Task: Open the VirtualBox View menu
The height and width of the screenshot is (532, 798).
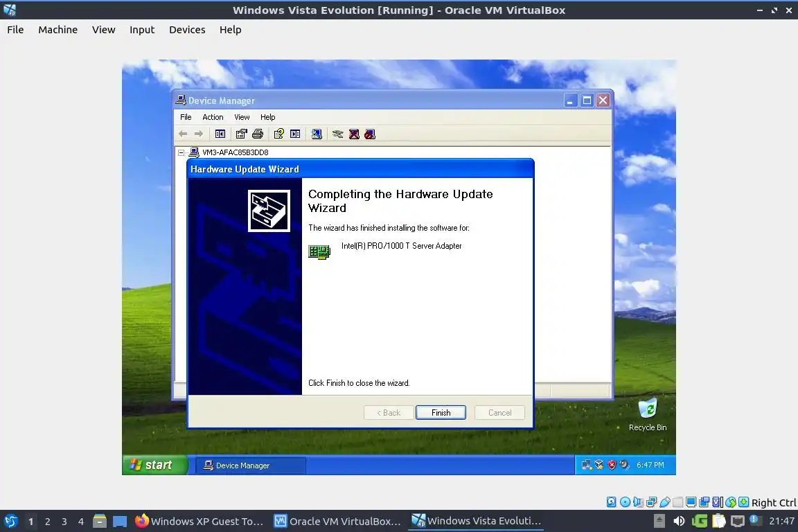Action: (104, 30)
